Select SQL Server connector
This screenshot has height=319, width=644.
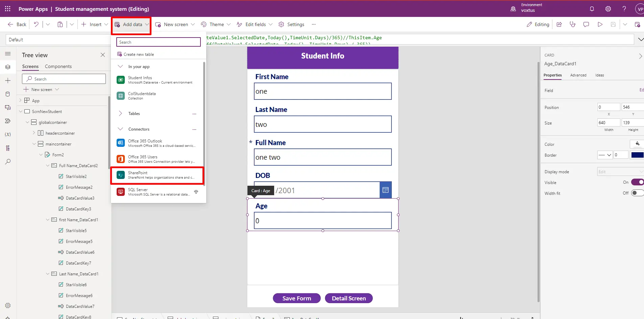pos(157,192)
